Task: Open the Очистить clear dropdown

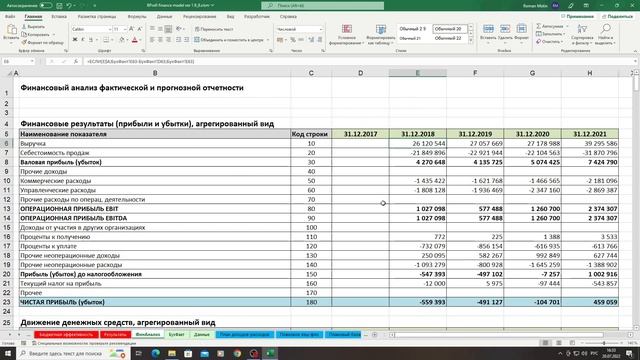Action: pos(550,42)
